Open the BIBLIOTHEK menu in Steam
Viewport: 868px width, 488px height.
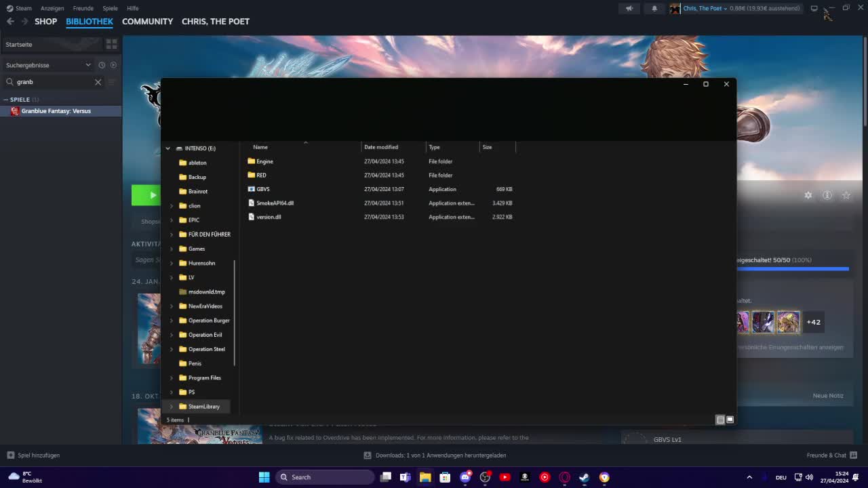click(89, 21)
